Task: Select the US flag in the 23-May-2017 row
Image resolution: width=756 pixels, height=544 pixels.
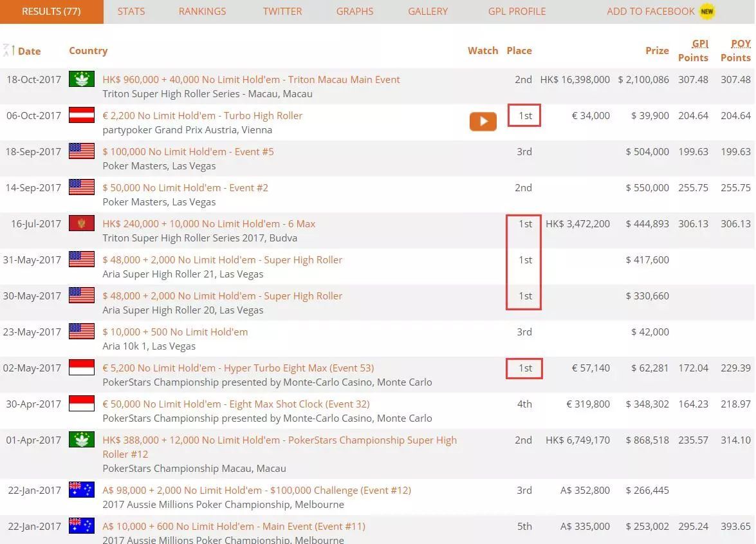Action: point(82,332)
